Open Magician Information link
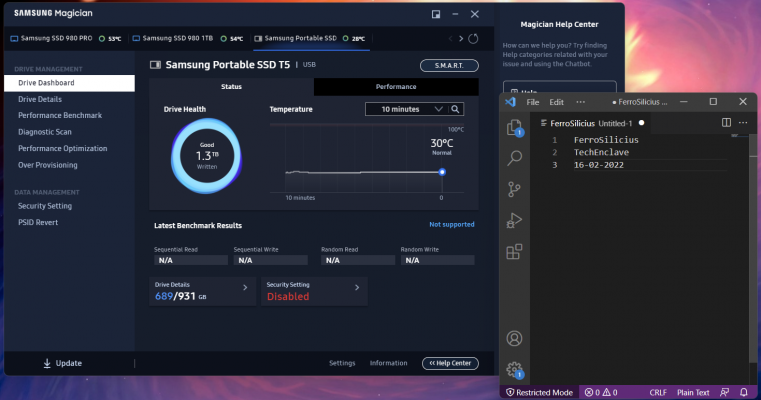 [x=388, y=363]
